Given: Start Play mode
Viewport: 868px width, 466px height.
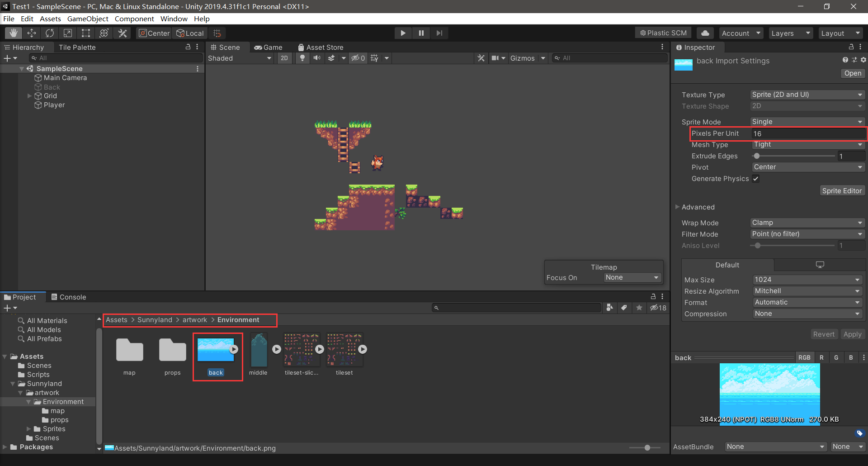Looking at the screenshot, I should pos(403,33).
